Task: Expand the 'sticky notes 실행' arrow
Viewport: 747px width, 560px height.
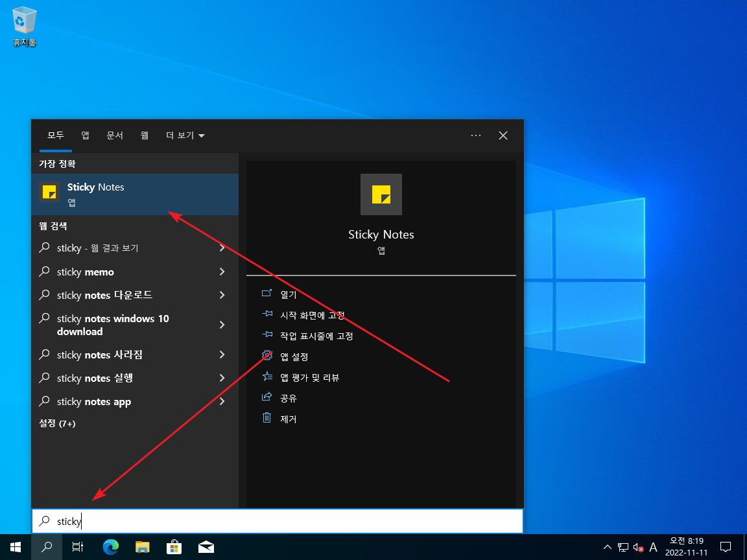Action: click(x=222, y=378)
